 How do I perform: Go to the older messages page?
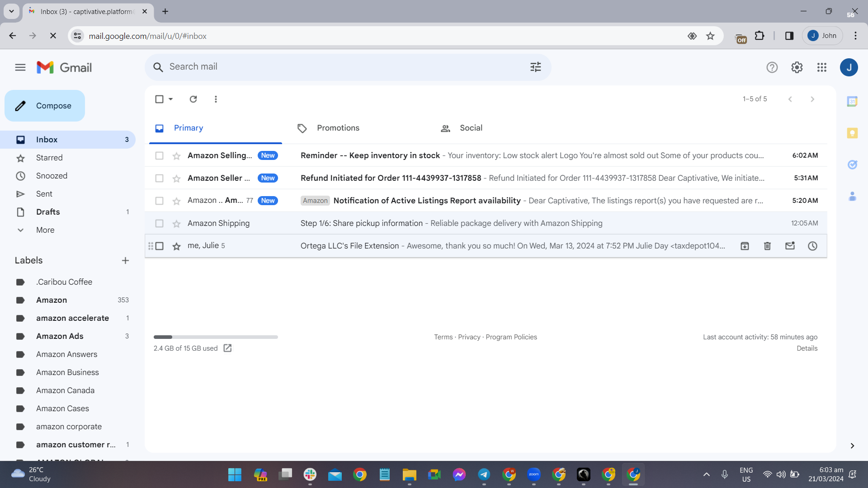pos(812,99)
